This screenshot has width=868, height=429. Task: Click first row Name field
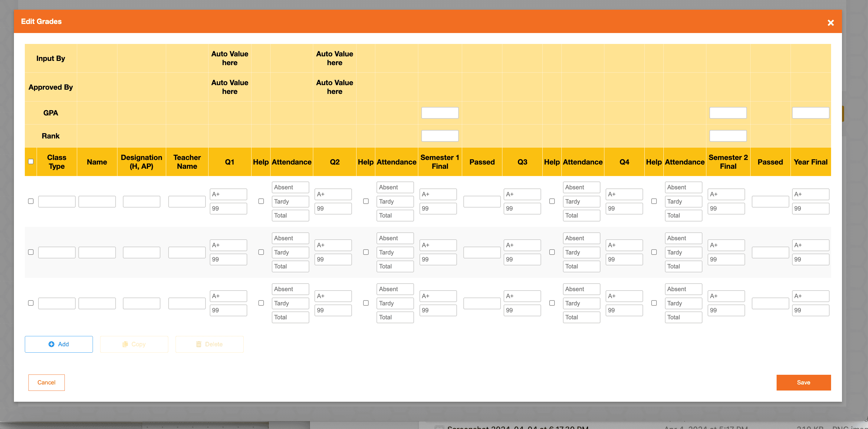[97, 202]
